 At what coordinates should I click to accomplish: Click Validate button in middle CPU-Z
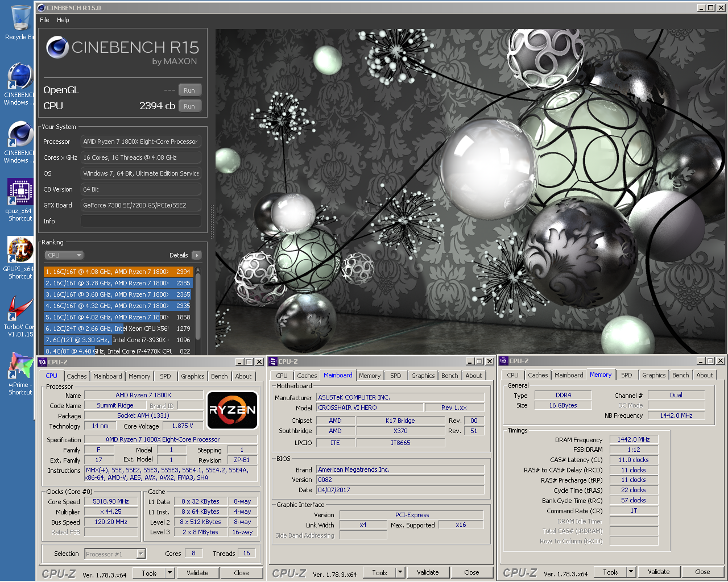428,572
